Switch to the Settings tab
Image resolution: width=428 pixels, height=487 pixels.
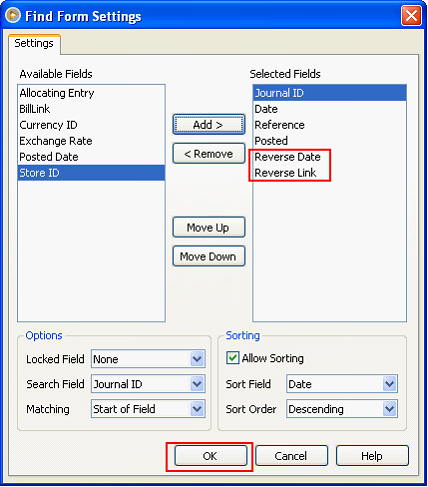34,43
